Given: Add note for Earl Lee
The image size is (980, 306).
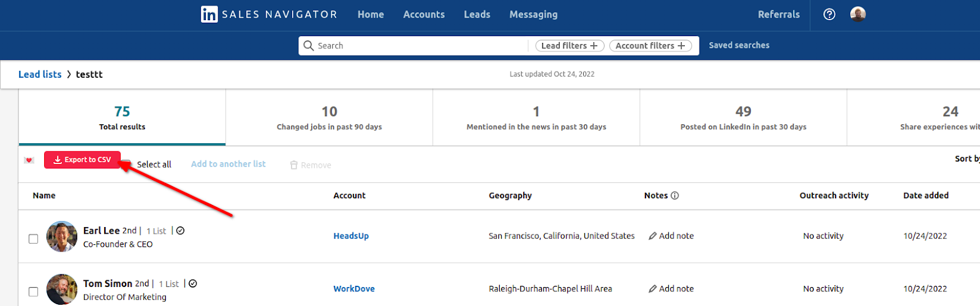Looking at the screenshot, I should point(671,236).
